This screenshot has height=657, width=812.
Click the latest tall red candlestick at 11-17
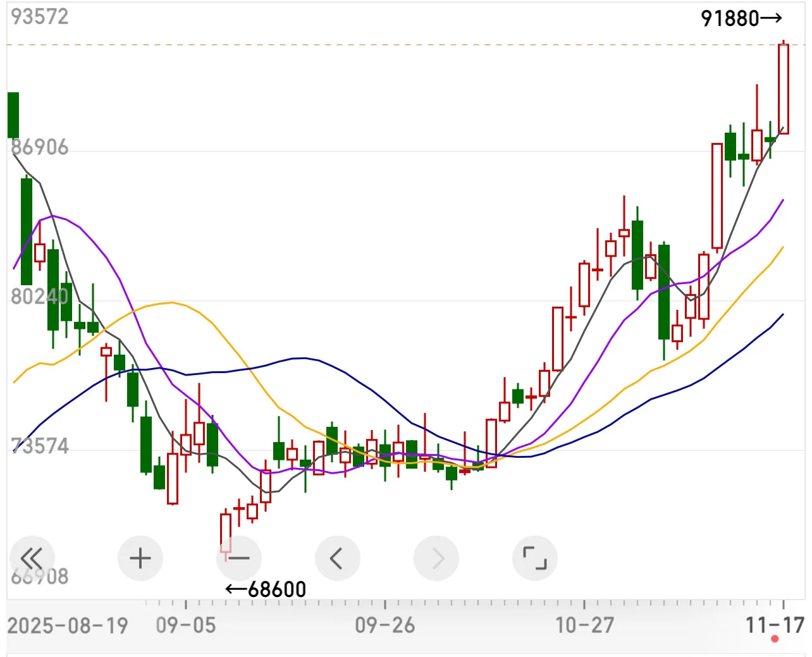coord(784,89)
